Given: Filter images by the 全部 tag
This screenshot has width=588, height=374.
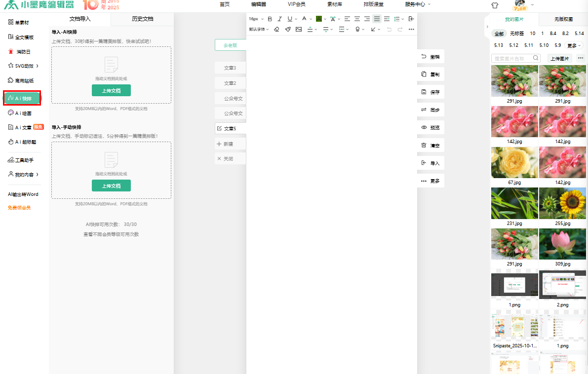Looking at the screenshot, I should coord(499,34).
